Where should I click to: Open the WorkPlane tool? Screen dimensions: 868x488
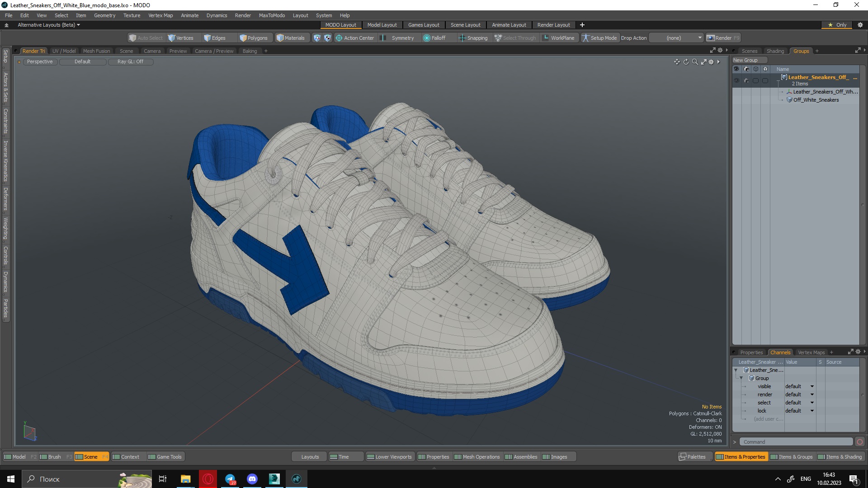[x=559, y=38]
